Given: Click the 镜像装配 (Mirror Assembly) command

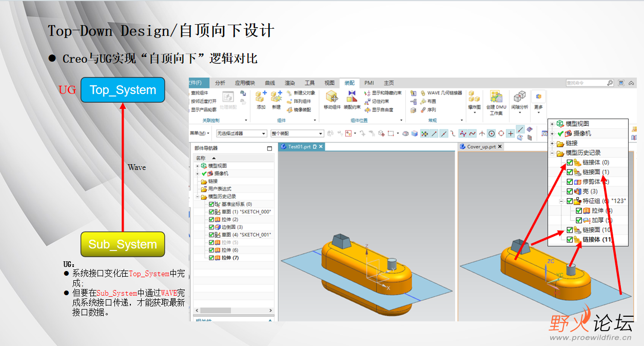Looking at the screenshot, I should (299, 109).
